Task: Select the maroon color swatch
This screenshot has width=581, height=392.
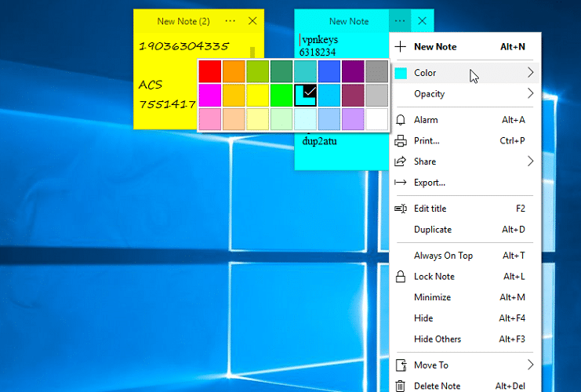Action: click(353, 95)
